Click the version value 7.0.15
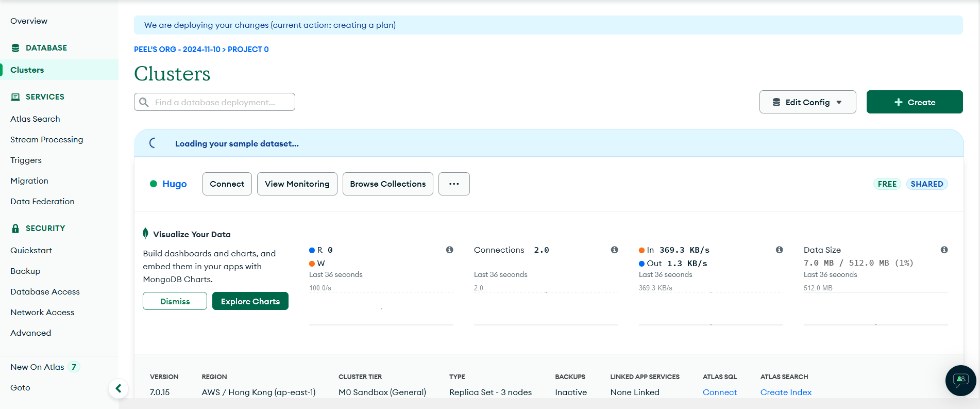Screen dimensions: 980x409 [x=160, y=392]
